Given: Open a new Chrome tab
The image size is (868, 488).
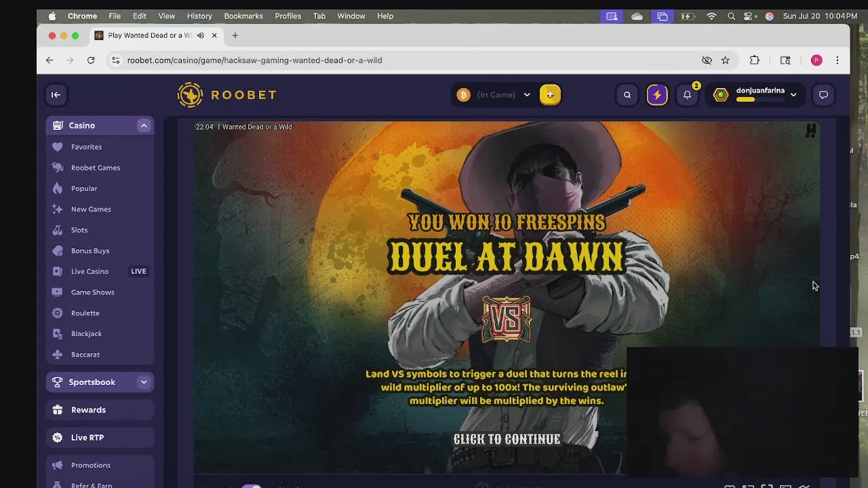Looking at the screenshot, I should point(235,35).
